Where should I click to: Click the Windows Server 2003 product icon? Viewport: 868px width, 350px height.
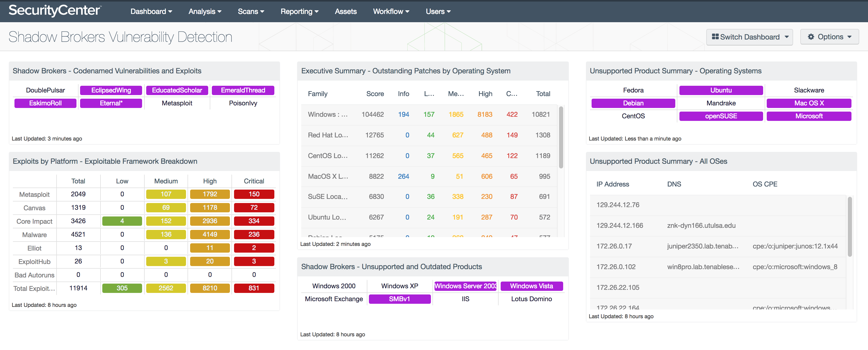click(x=465, y=286)
